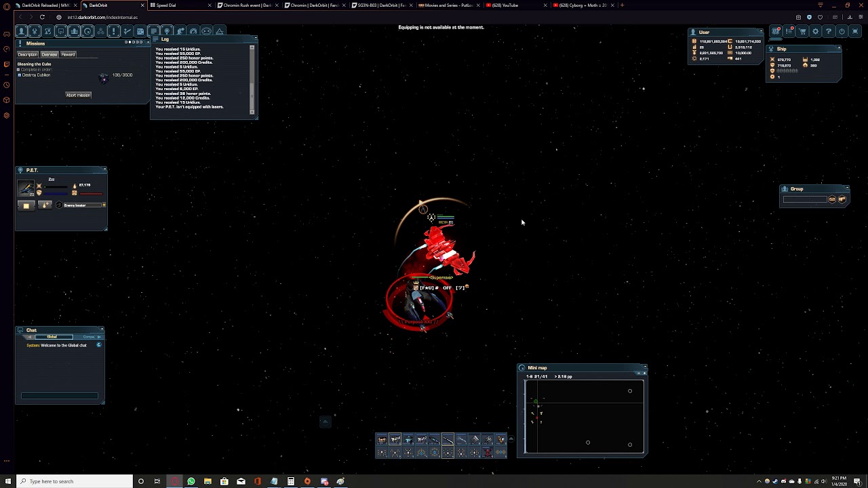The height and width of the screenshot is (488, 868).
Task: Switch to Speed Dial browser tab
Action: [180, 5]
